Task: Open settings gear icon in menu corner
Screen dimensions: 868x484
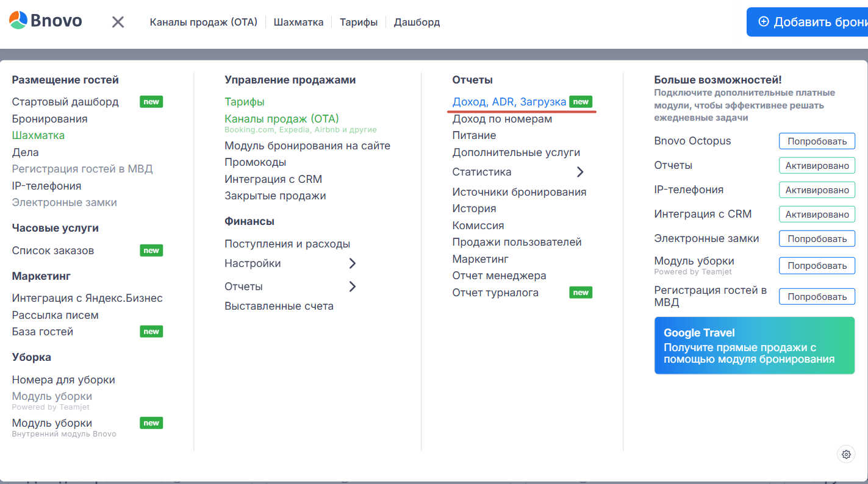Action: point(845,454)
